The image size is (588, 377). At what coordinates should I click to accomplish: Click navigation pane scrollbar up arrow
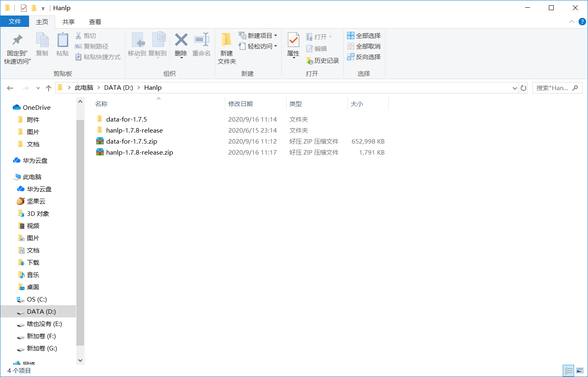(x=80, y=102)
